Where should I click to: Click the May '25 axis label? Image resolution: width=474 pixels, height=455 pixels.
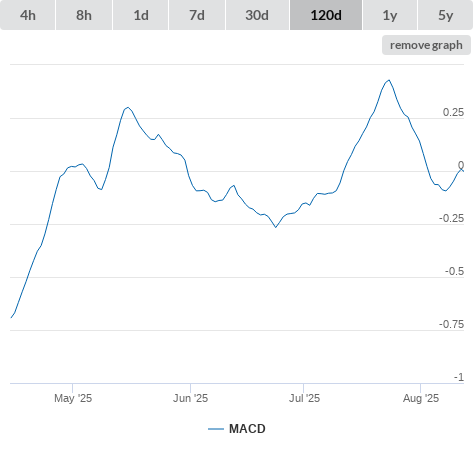73,398
